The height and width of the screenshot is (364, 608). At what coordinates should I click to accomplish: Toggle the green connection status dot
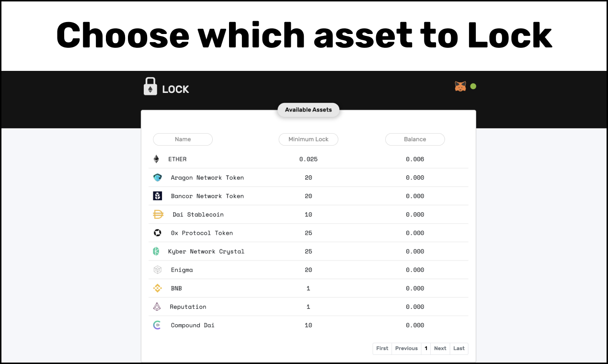473,86
